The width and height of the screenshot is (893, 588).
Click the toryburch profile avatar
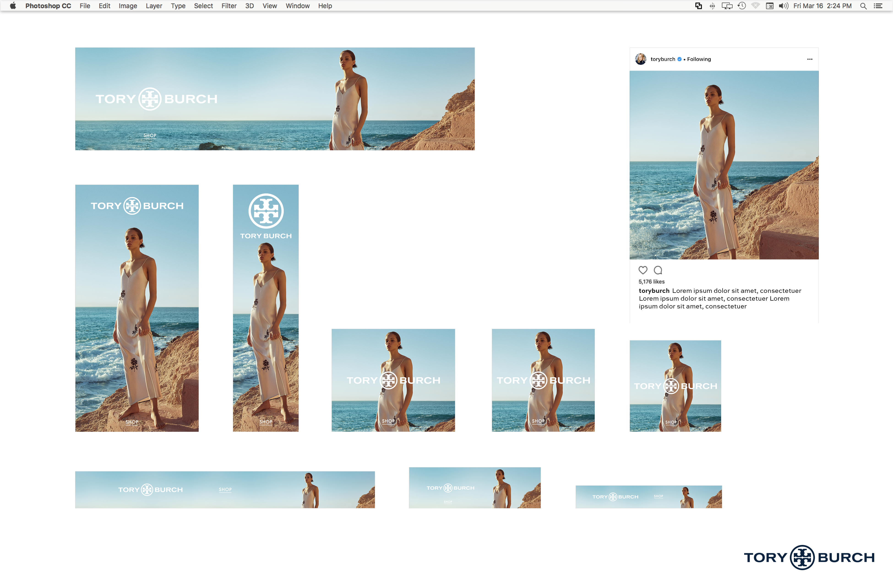click(x=640, y=59)
